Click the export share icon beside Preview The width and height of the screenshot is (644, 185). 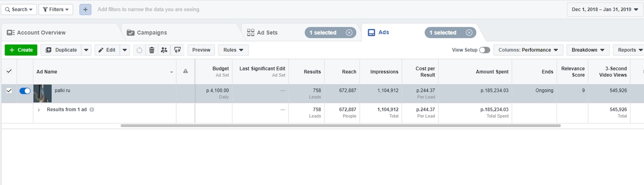tap(177, 50)
